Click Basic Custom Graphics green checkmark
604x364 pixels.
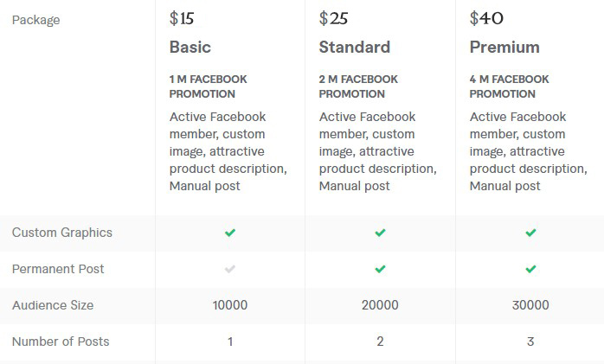(x=230, y=233)
